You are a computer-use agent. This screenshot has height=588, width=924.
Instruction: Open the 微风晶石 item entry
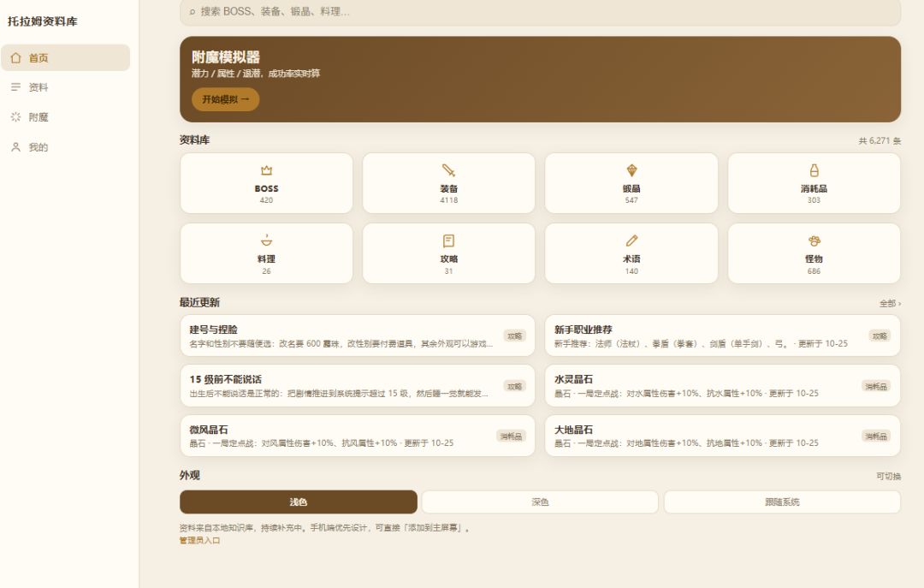(x=357, y=436)
